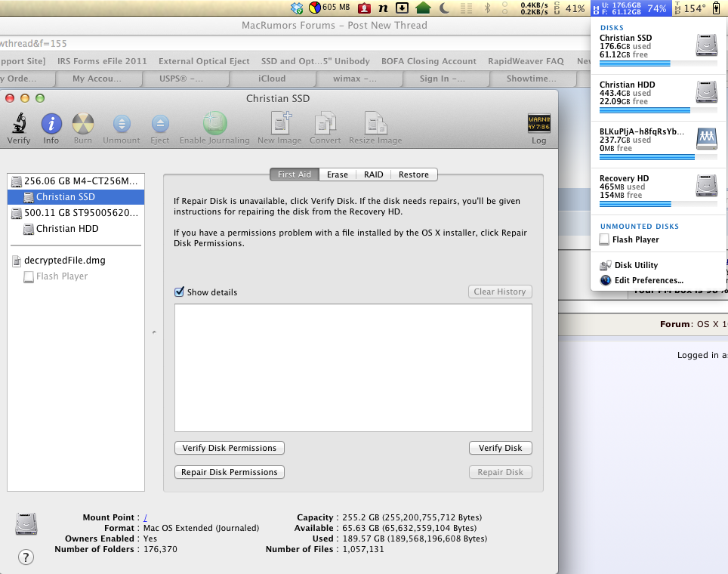Open the Mount Point slash link
The width and height of the screenshot is (728, 574).
[x=145, y=517]
